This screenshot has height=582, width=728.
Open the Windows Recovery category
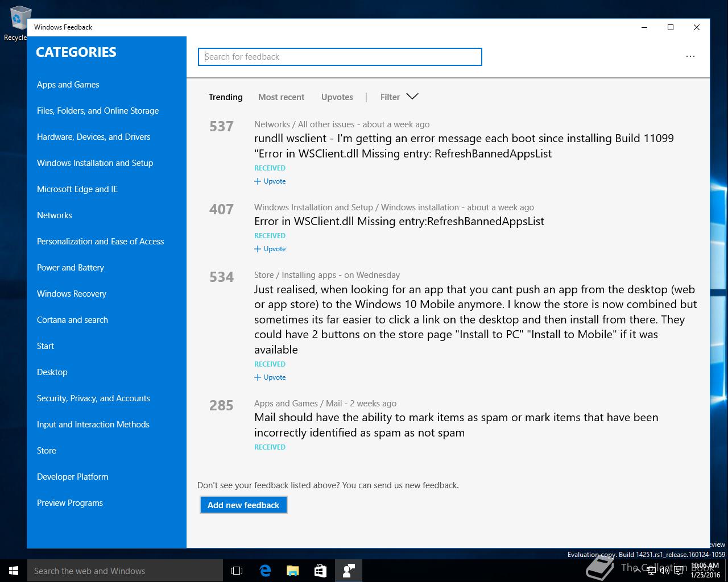coord(72,294)
